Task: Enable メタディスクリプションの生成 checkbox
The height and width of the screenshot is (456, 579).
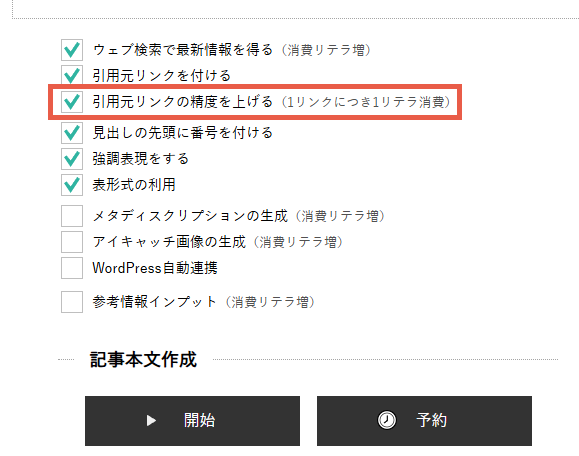Action: (72, 216)
